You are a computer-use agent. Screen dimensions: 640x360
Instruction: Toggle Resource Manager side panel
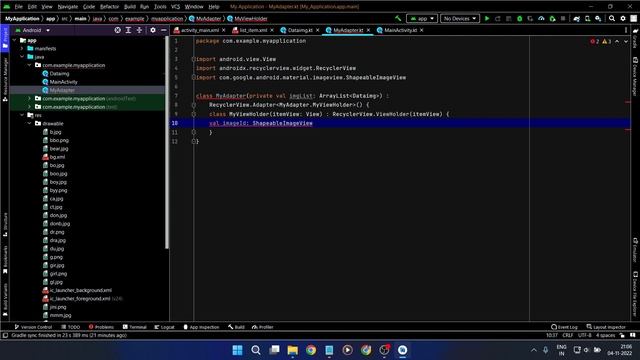tap(5, 80)
